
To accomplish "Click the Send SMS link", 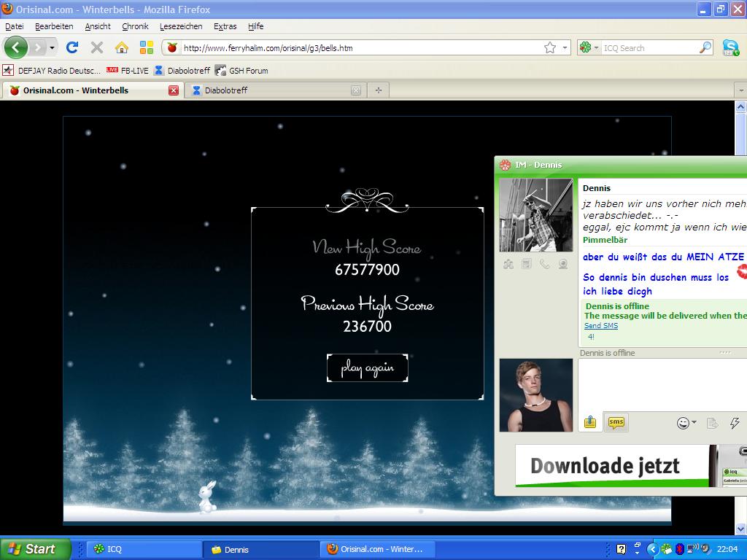I will pyautogui.click(x=600, y=326).
